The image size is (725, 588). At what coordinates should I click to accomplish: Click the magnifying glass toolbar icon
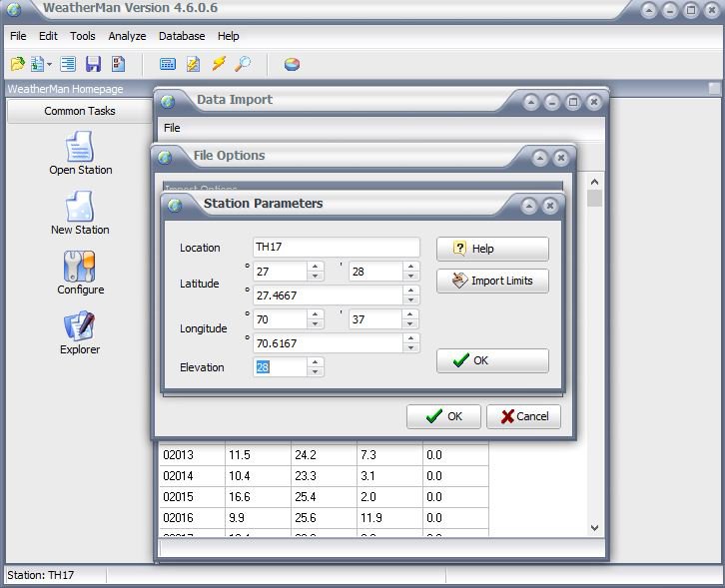[243, 64]
